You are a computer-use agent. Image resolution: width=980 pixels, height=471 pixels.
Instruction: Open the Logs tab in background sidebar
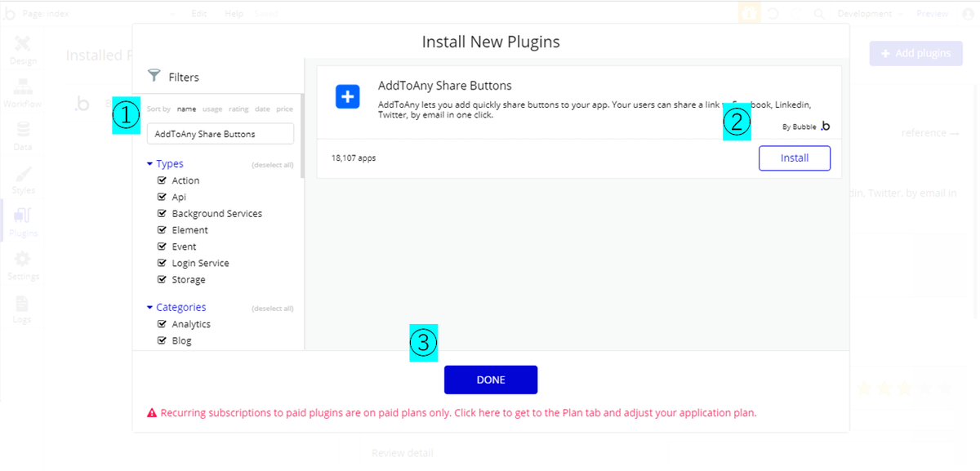(x=23, y=309)
